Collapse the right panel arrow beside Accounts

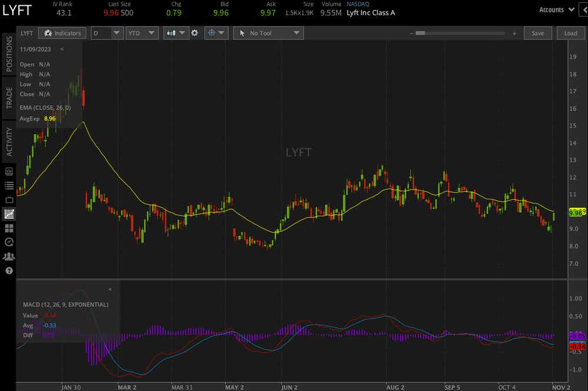(584, 10)
